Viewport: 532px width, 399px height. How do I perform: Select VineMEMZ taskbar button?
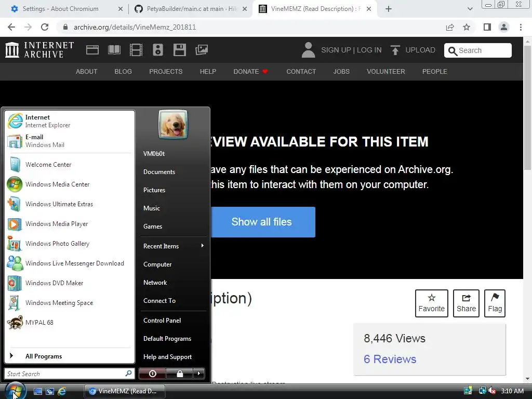pyautogui.click(x=125, y=391)
